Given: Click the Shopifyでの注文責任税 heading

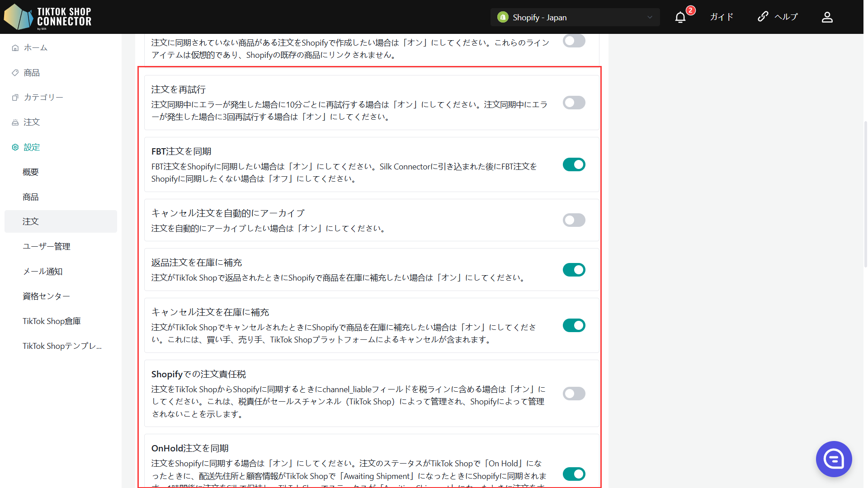Looking at the screenshot, I should coord(198,374).
